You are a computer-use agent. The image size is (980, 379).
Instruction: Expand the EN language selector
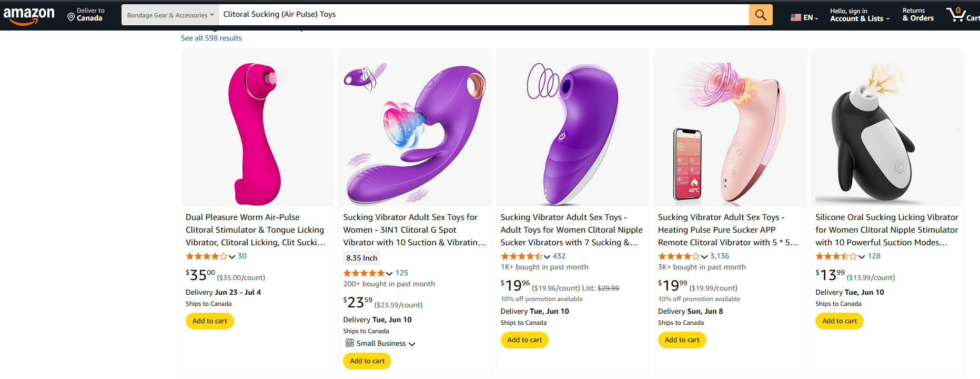click(x=809, y=17)
